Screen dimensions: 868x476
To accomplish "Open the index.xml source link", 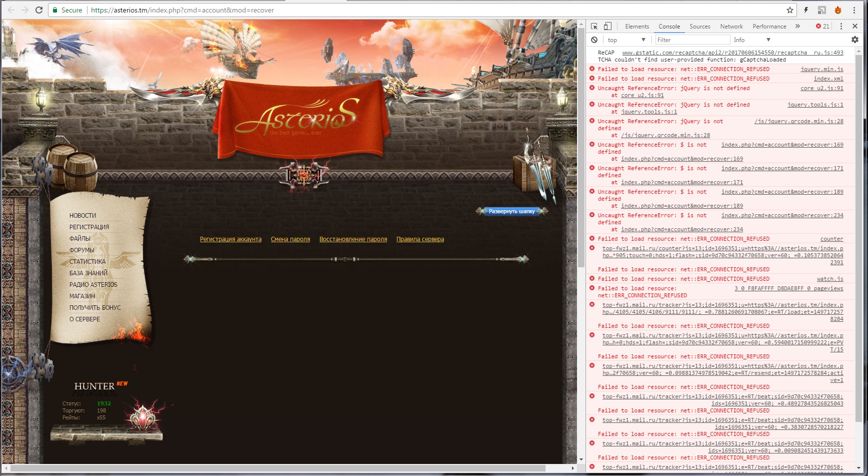I will pyautogui.click(x=828, y=79).
